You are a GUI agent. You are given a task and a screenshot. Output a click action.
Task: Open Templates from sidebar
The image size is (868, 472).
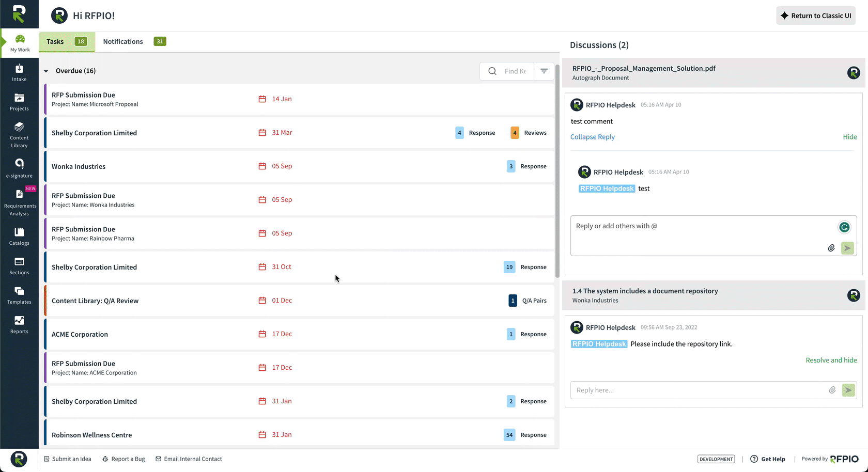coord(19,295)
